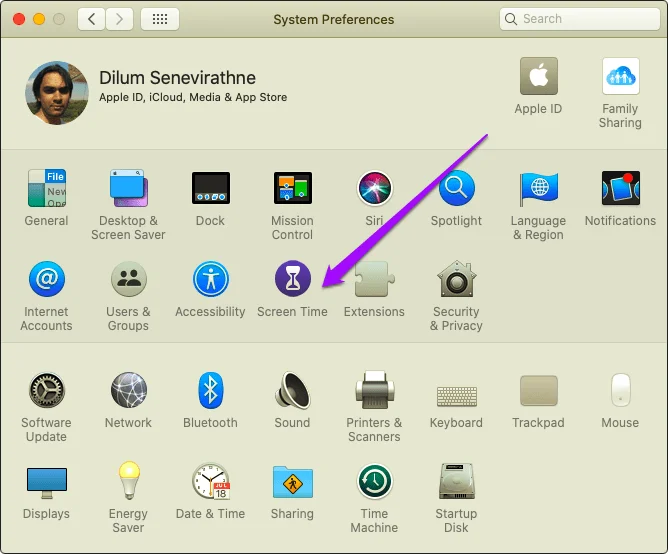
Task: Minimize window with the yellow button
Action: pos(39,19)
